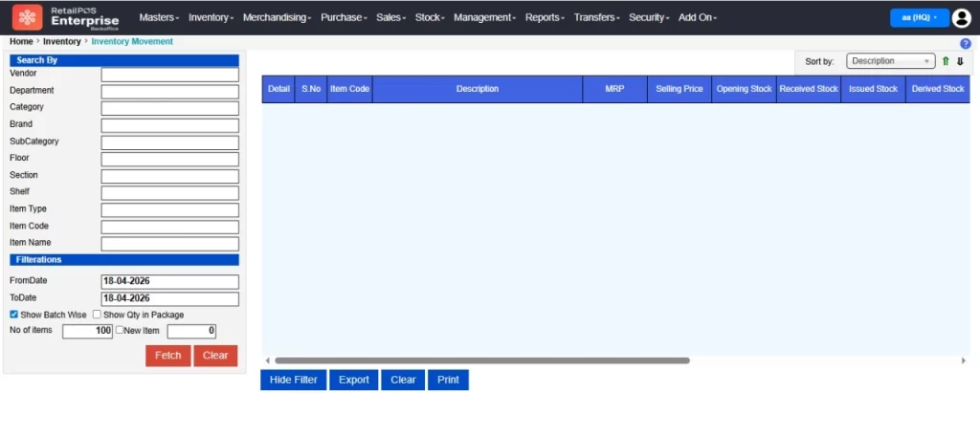Image resolution: width=980 pixels, height=437 pixels.
Task: Click the Search By section header
Action: coord(124,60)
